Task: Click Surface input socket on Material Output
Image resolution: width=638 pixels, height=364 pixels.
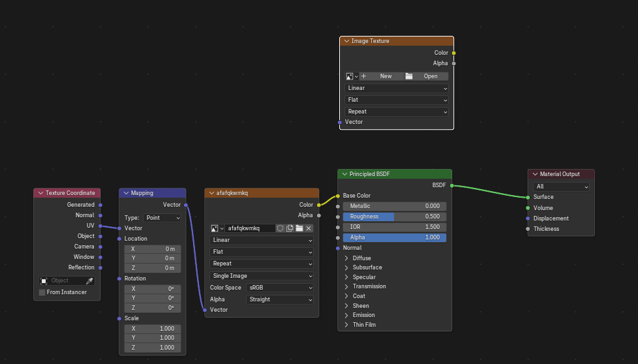Action: 528,197
